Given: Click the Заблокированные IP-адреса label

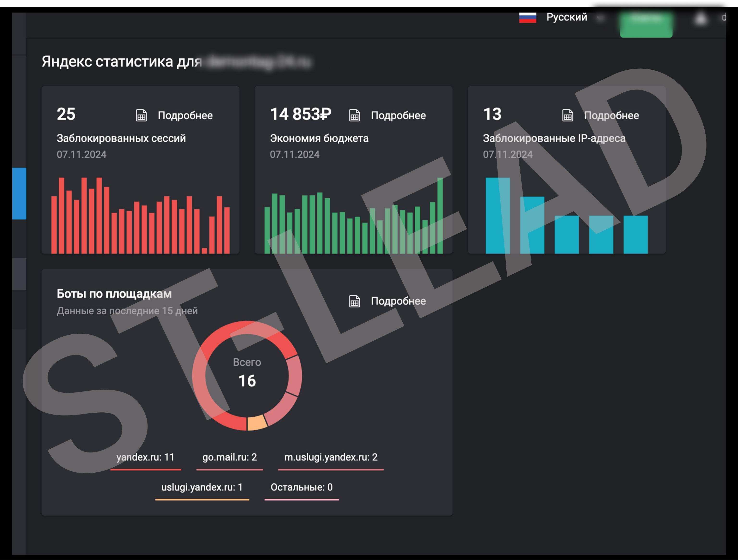Looking at the screenshot, I should tap(554, 138).
